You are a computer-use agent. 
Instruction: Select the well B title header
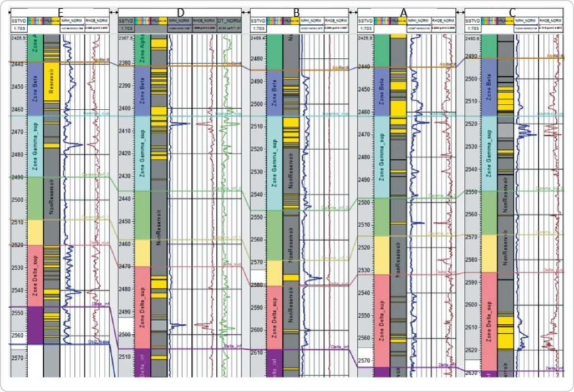pos(299,12)
